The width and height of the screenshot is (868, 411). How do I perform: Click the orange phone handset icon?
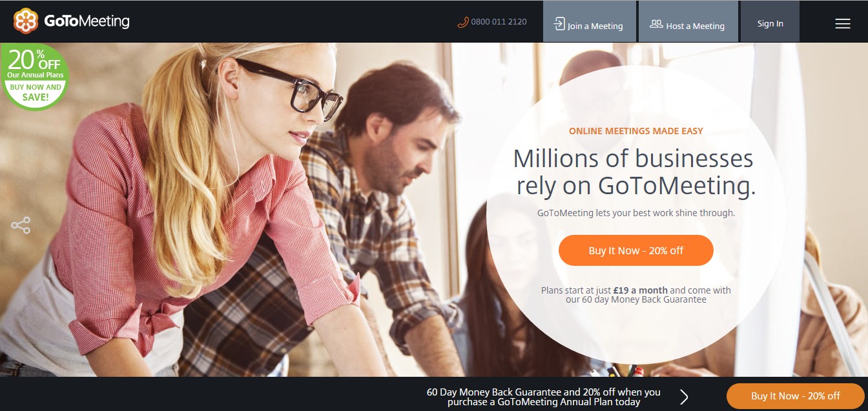pos(462,22)
